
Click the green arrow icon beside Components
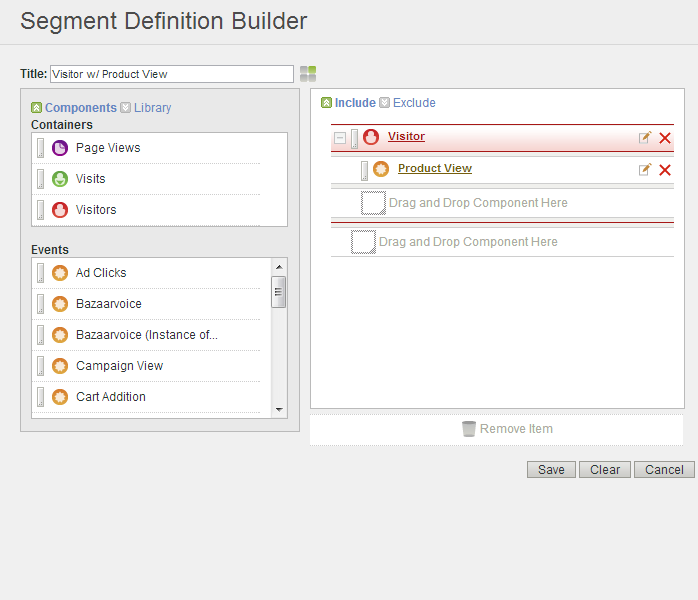[37, 108]
